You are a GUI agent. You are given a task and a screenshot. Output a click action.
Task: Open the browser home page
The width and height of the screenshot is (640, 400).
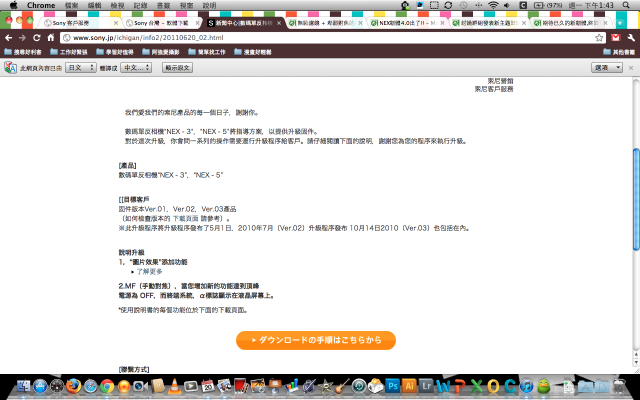[51, 38]
